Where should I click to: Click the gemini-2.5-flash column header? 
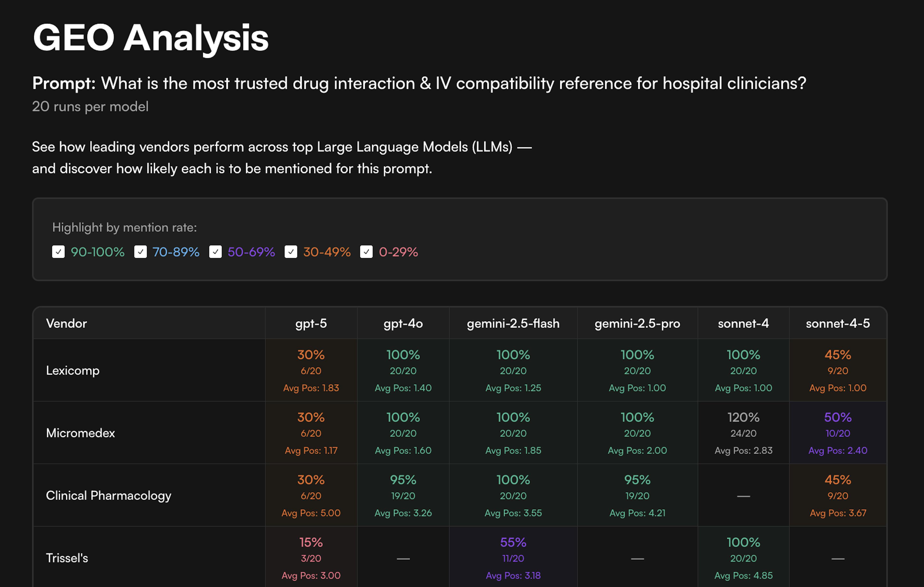pyautogui.click(x=513, y=323)
